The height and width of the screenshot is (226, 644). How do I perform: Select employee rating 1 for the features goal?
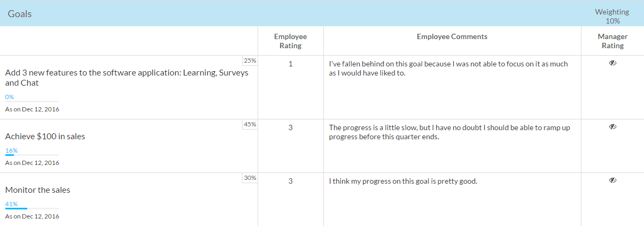[290, 64]
